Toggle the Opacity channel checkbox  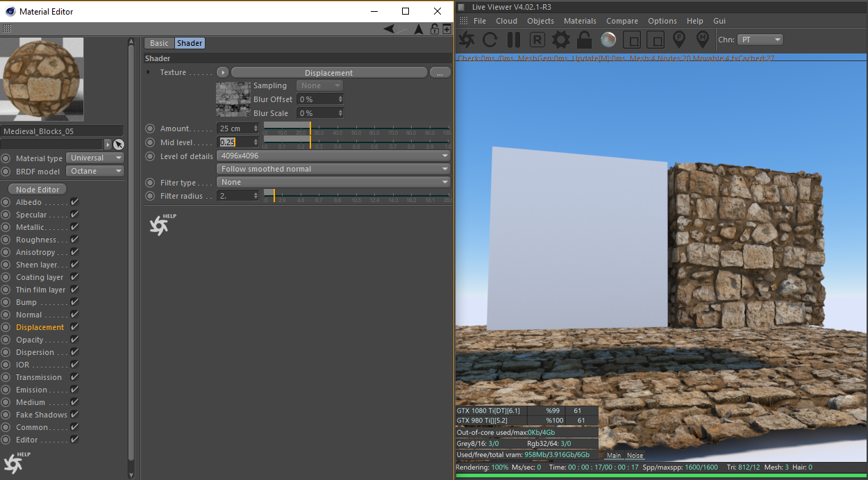(74, 340)
